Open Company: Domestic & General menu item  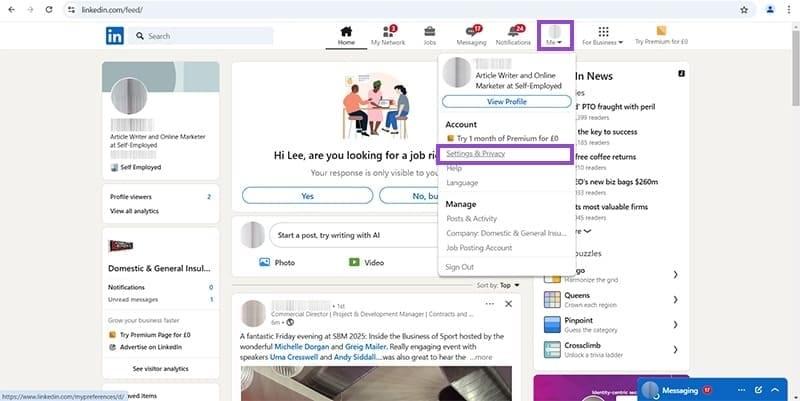point(506,233)
